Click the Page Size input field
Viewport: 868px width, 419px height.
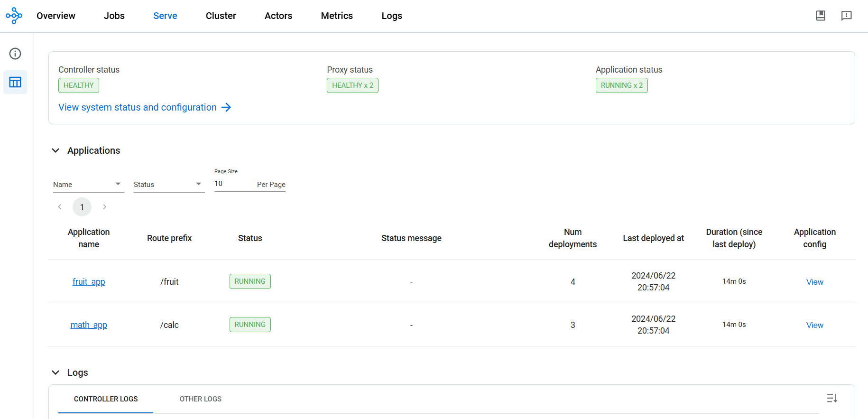click(x=232, y=184)
